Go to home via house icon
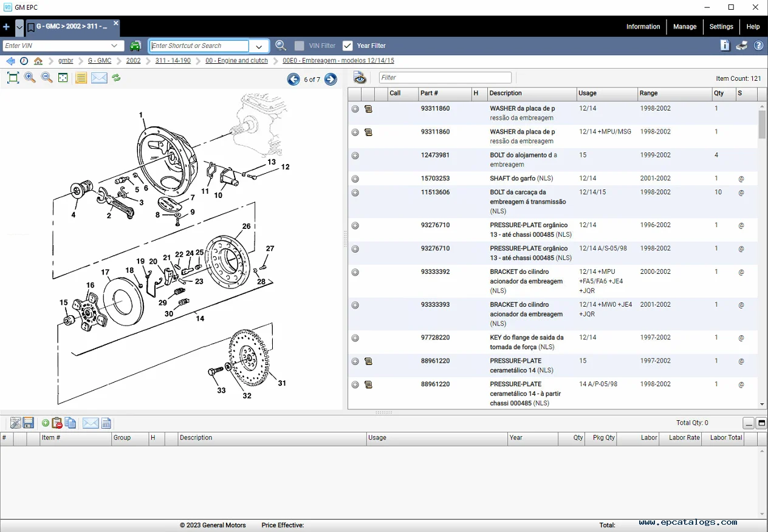Screen dimensions: 768x532 coord(38,61)
